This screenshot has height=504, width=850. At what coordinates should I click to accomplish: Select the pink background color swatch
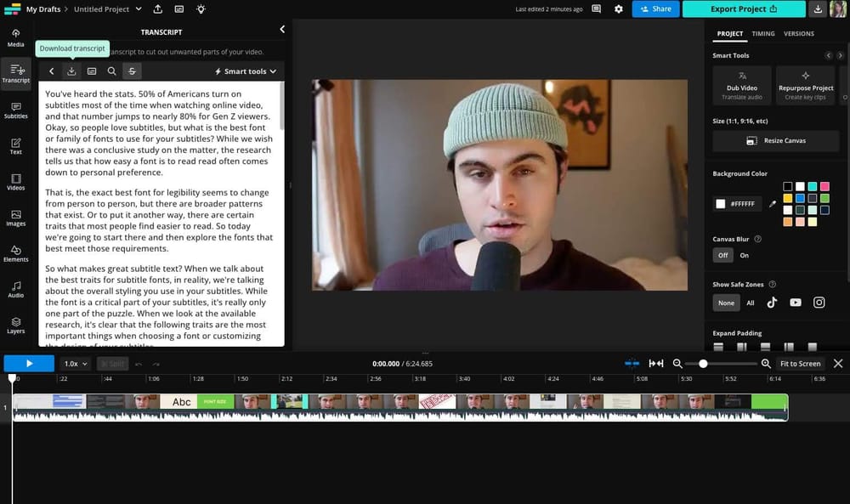pyautogui.click(x=824, y=186)
